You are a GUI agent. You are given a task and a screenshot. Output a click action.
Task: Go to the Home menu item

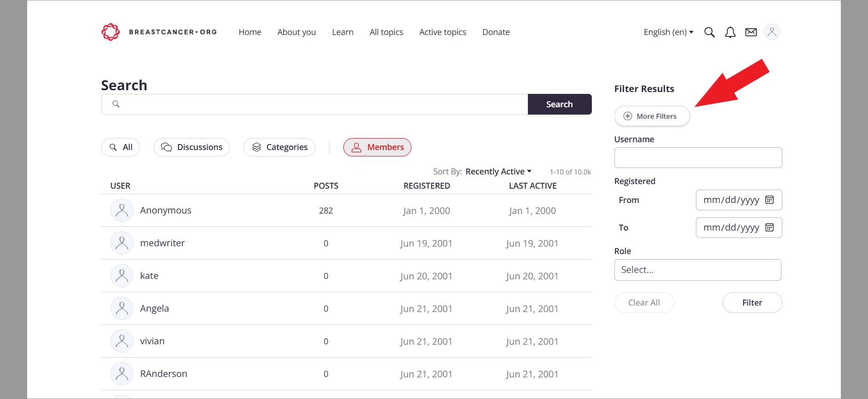pyautogui.click(x=250, y=32)
